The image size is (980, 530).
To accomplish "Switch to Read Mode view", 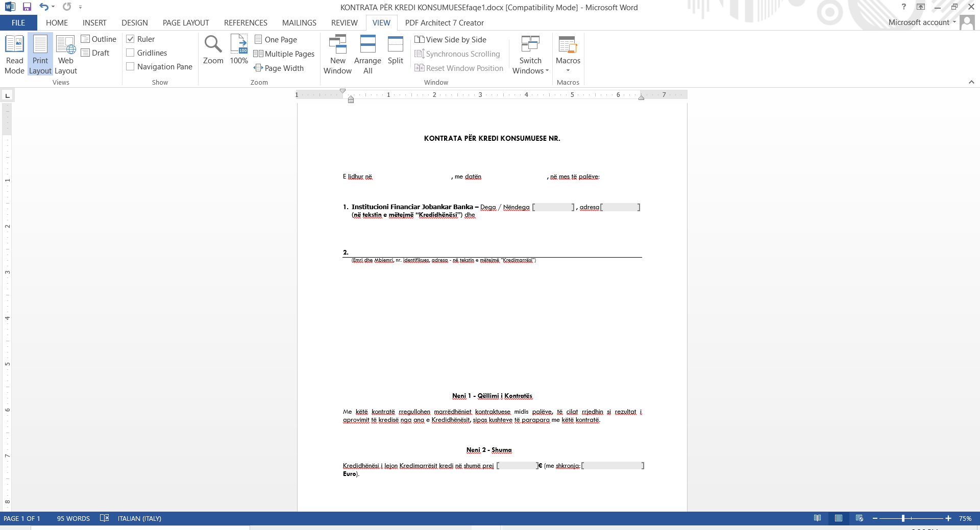I will (14, 55).
